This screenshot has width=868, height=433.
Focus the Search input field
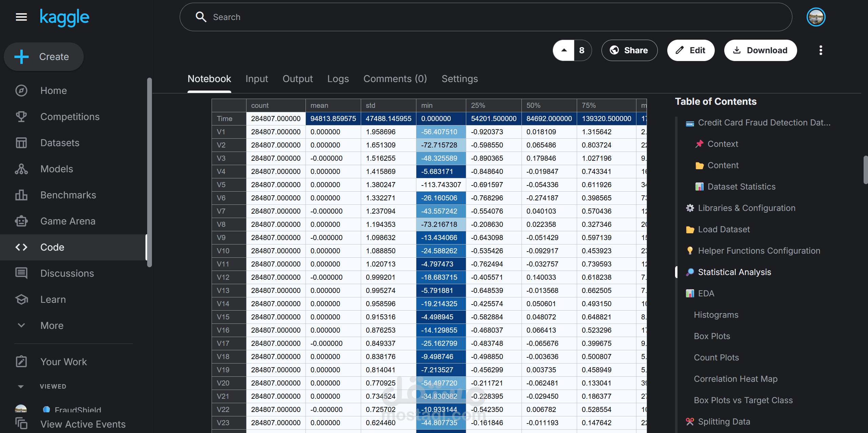point(485,17)
